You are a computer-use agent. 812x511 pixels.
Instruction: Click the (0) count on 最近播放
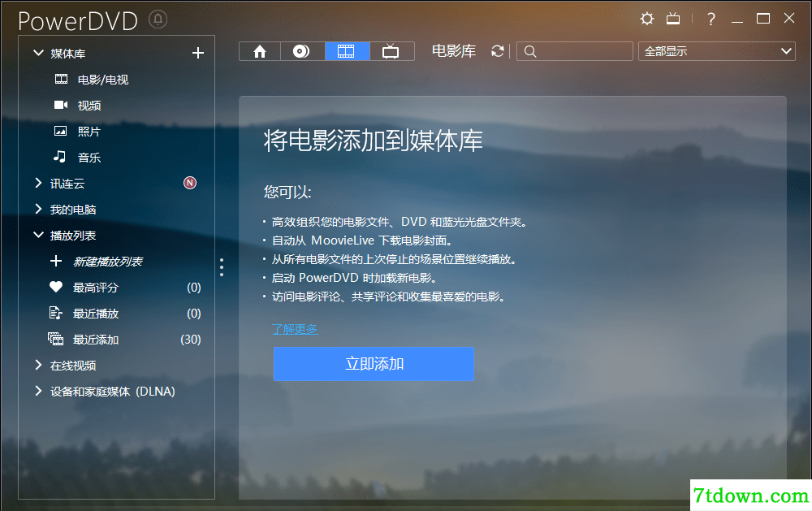[x=194, y=313]
